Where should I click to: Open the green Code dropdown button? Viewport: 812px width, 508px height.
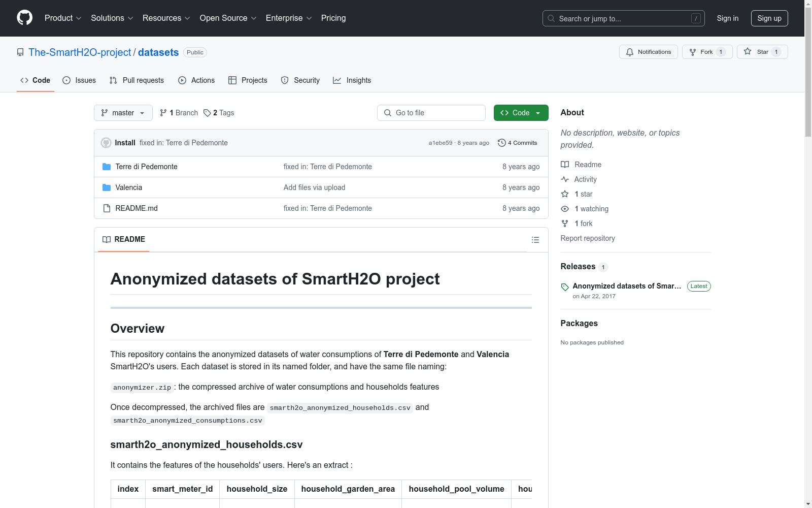(x=521, y=113)
